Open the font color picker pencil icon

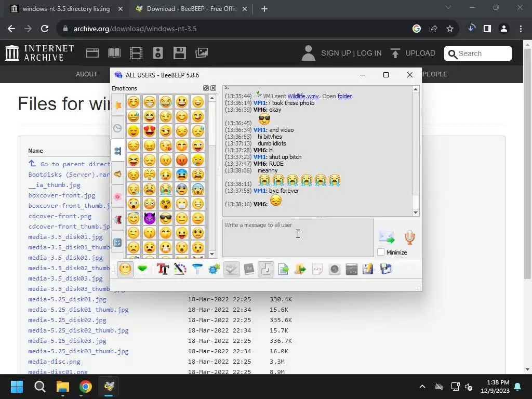[x=180, y=270]
